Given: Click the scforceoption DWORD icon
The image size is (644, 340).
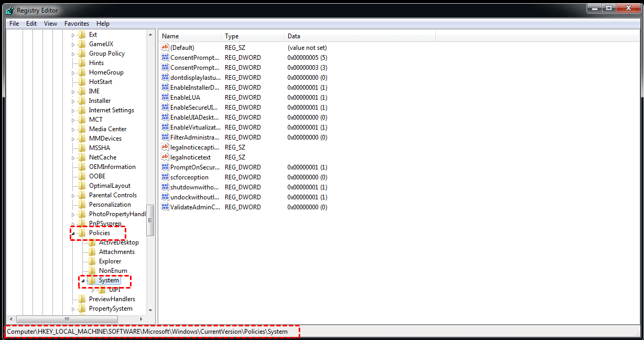Looking at the screenshot, I should click(x=165, y=177).
